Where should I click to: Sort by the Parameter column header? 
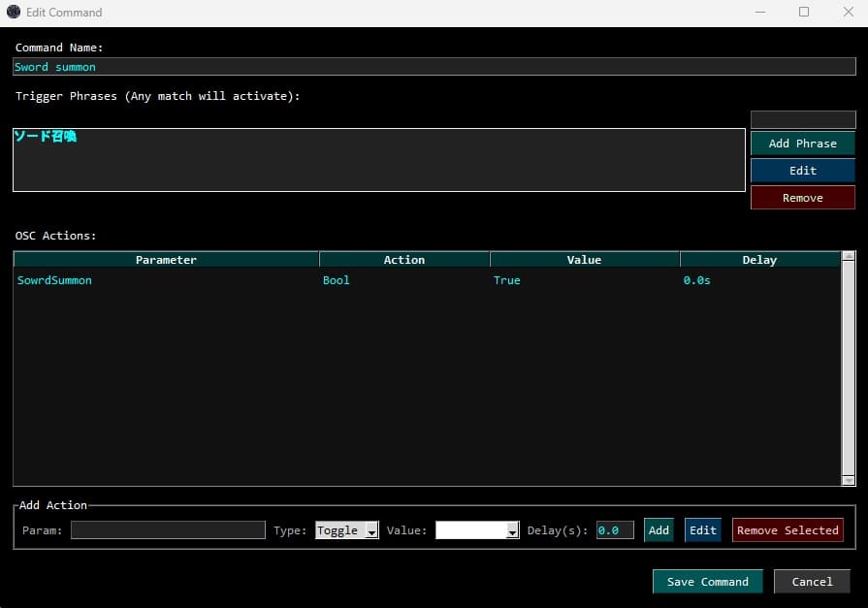(166, 260)
